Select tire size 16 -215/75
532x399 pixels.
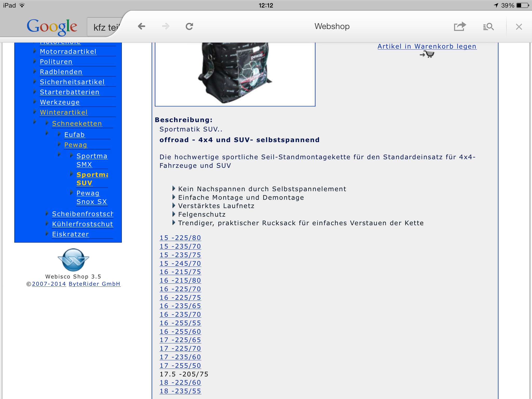point(180,272)
